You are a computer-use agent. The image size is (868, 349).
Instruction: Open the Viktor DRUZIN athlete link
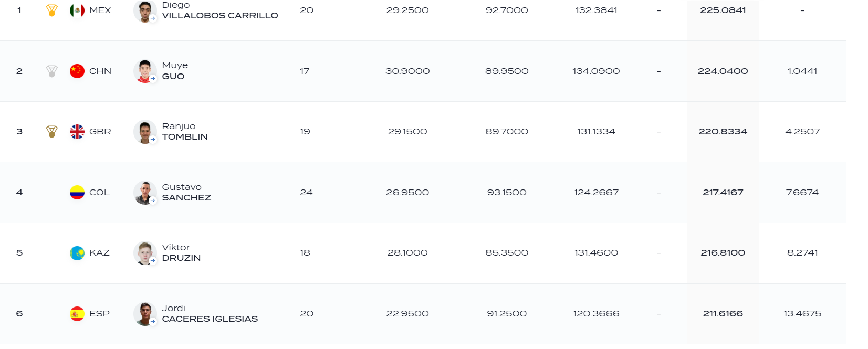[181, 252]
